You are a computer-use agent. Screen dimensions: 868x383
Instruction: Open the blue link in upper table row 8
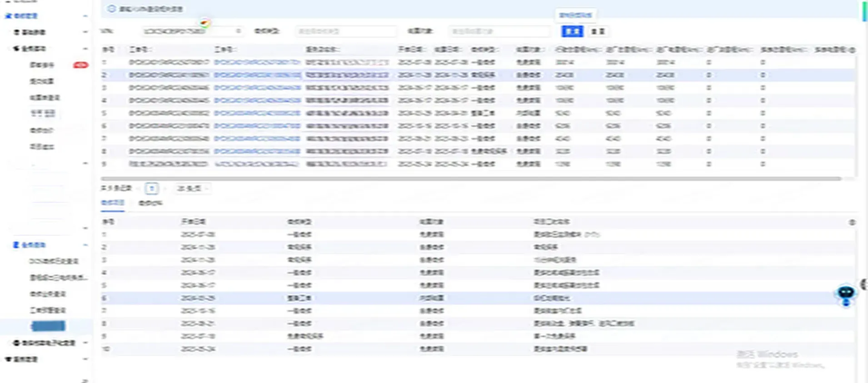click(x=257, y=151)
